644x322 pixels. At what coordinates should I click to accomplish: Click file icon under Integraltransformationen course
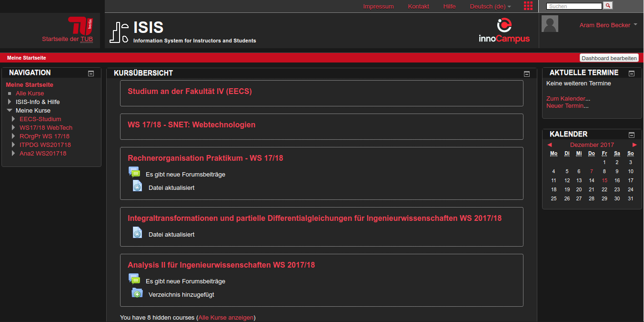[x=137, y=233]
